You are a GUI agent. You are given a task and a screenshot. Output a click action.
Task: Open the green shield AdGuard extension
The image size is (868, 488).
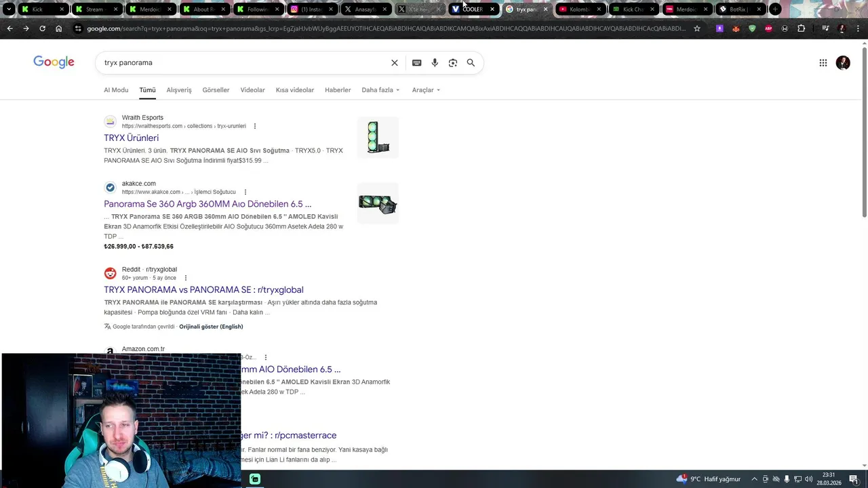(x=752, y=28)
